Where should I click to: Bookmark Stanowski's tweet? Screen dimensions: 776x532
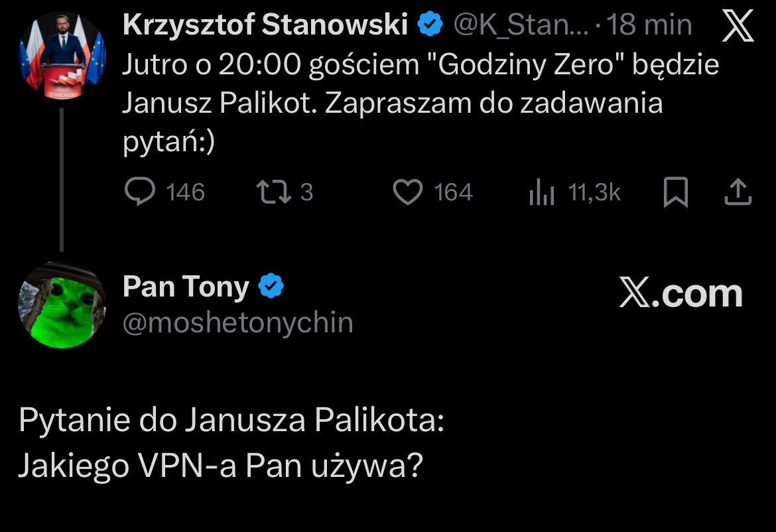point(677,192)
